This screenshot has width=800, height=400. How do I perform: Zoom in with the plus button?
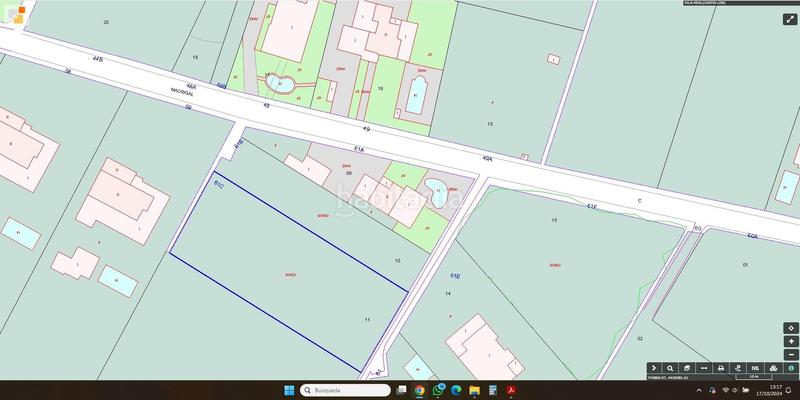[x=791, y=341]
